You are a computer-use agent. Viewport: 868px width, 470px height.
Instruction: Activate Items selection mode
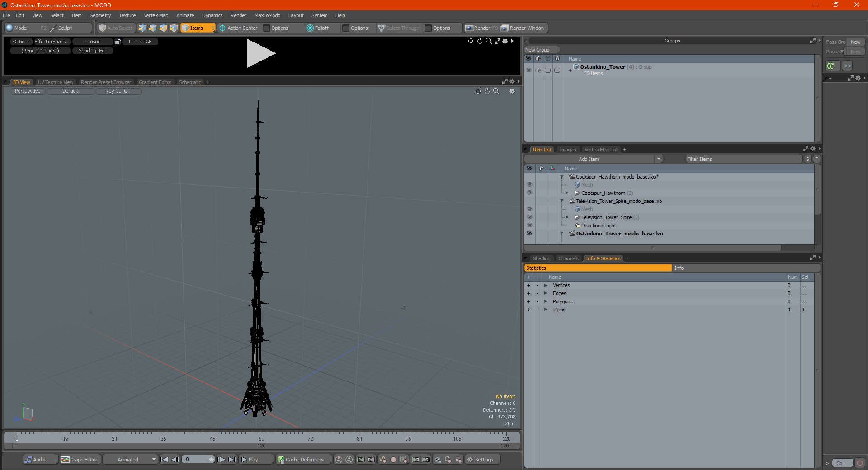click(x=198, y=28)
